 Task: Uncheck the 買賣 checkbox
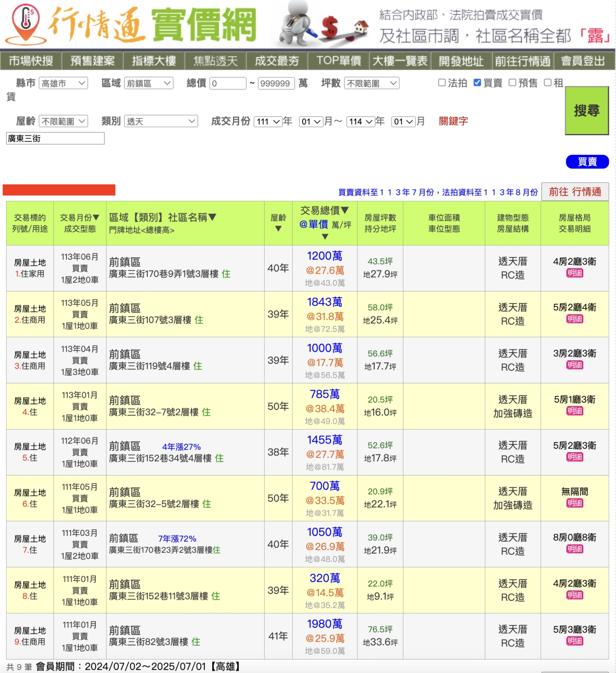click(x=477, y=83)
